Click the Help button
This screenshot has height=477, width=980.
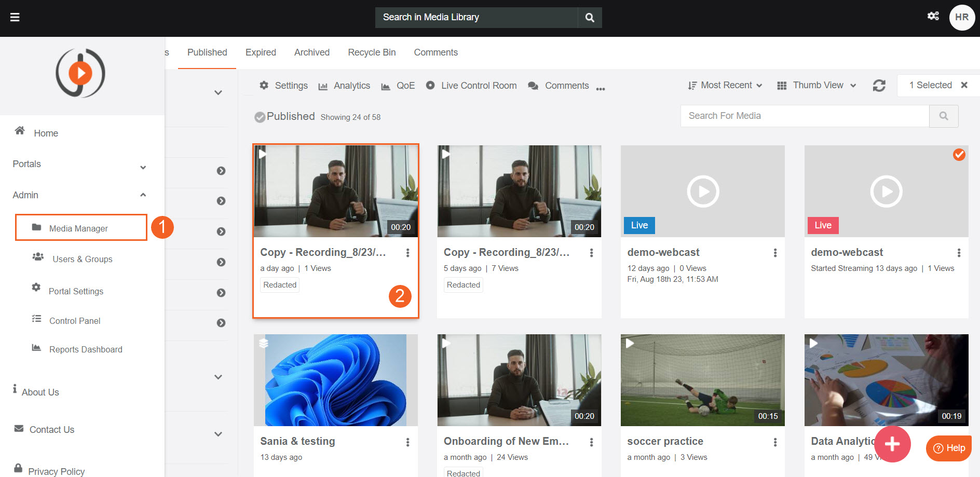pos(949,448)
